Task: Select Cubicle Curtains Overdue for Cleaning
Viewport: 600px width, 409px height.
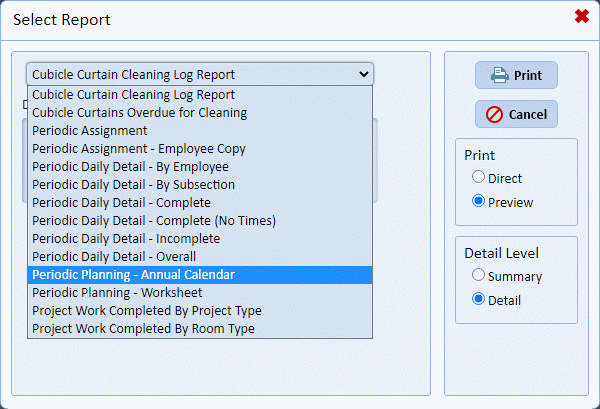Action: (x=139, y=113)
